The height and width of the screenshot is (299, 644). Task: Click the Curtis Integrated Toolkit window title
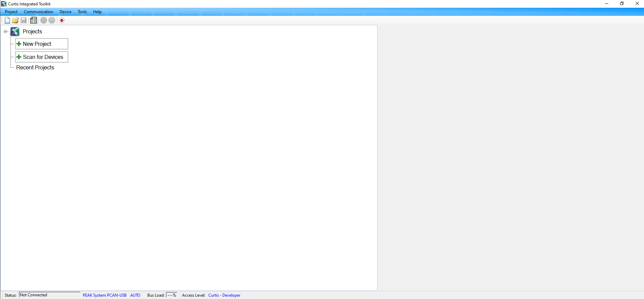click(29, 4)
